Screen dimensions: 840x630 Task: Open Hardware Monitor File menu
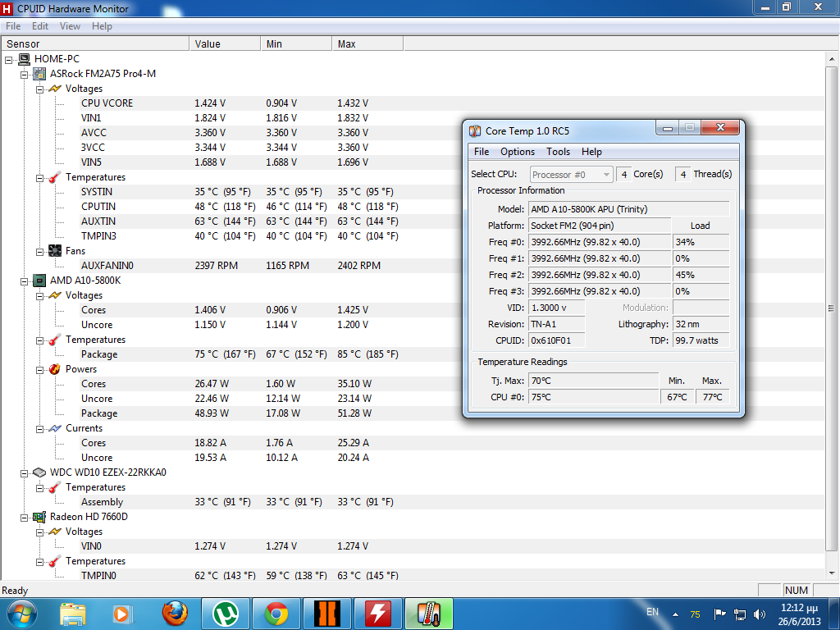[x=13, y=26]
